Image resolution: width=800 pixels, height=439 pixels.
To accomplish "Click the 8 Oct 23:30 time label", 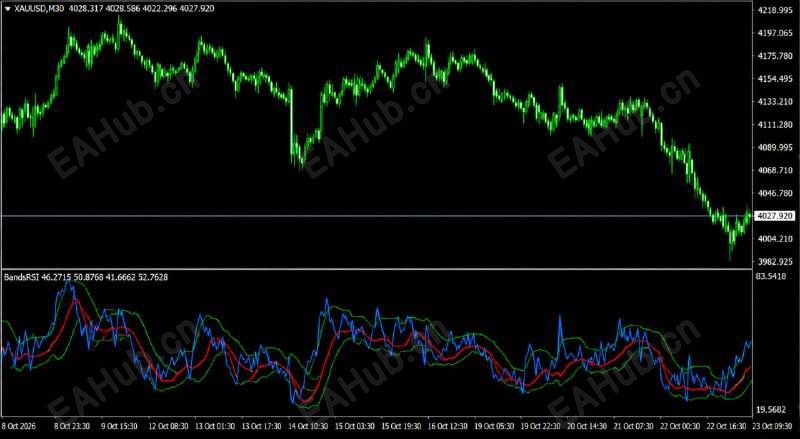I will click(x=72, y=426).
